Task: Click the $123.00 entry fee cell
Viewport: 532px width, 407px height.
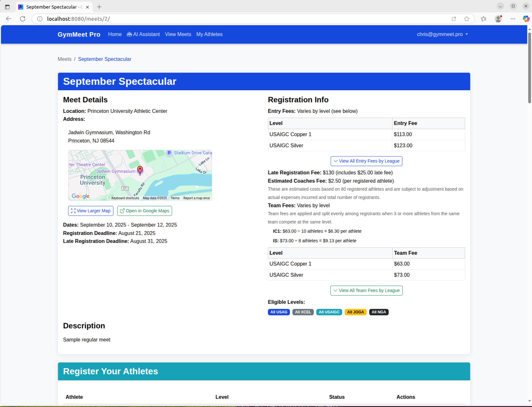Action: tap(428, 146)
